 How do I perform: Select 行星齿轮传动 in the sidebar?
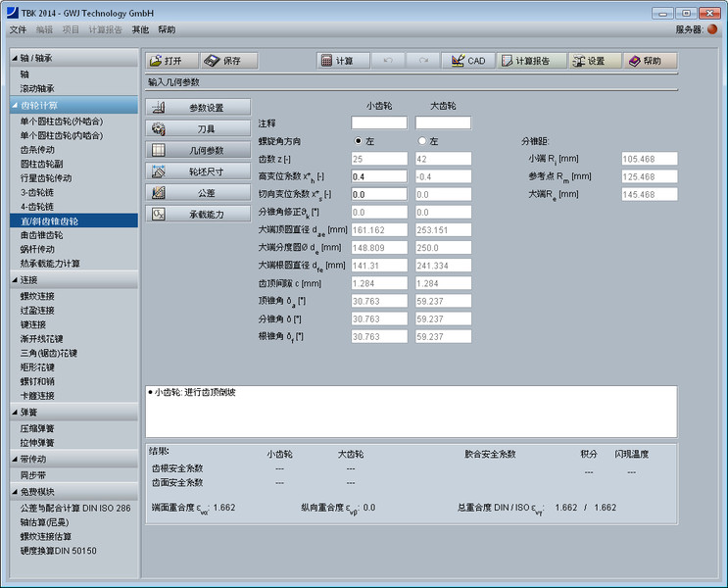[x=46, y=178]
